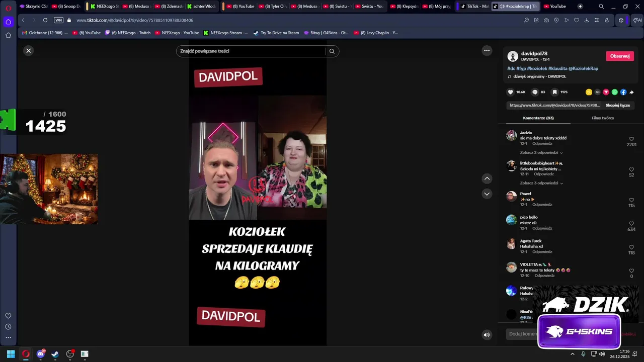The image size is (644, 362).
Task: Like VIOLETTA's comment
Action: [631, 270]
